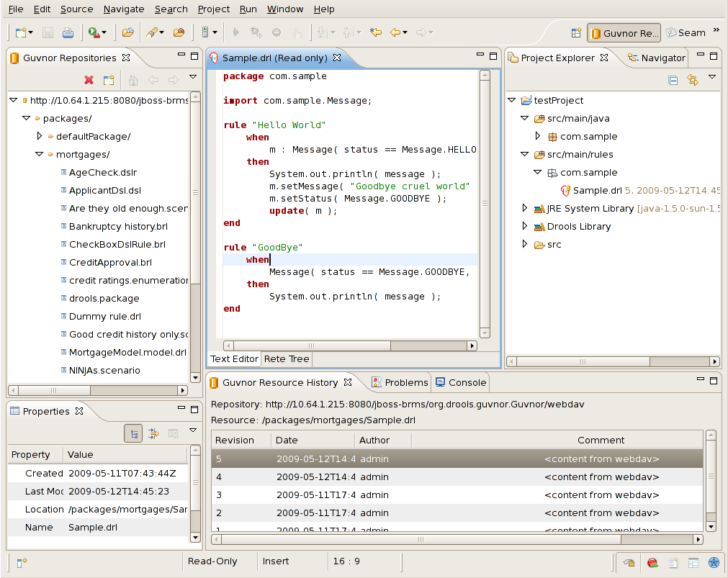Toggle Link with Editor in Project Explorer
This screenshot has height=578, width=728.
[x=693, y=81]
